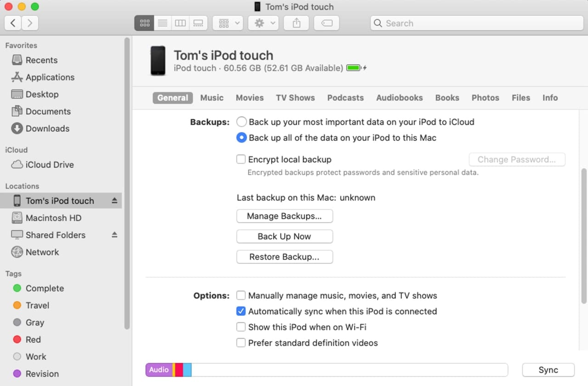
Task: Go back with the back arrow
Action: point(13,23)
